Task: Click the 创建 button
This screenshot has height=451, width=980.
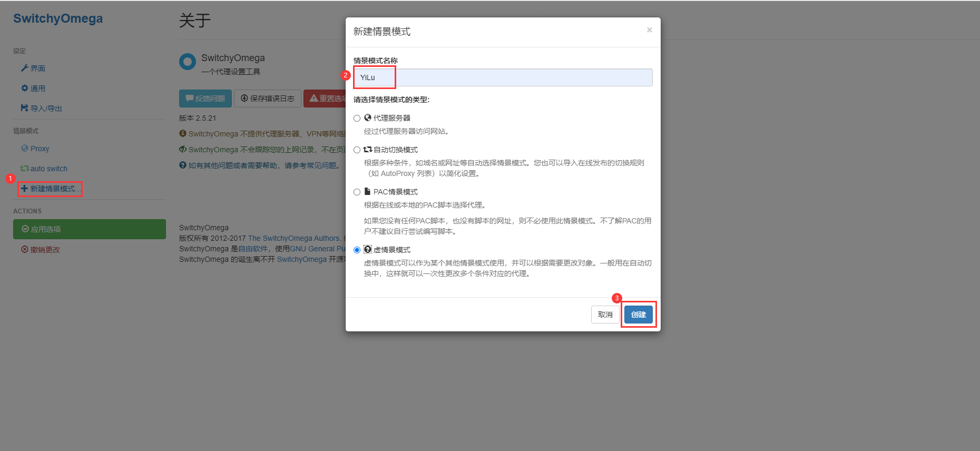Action: pos(638,315)
